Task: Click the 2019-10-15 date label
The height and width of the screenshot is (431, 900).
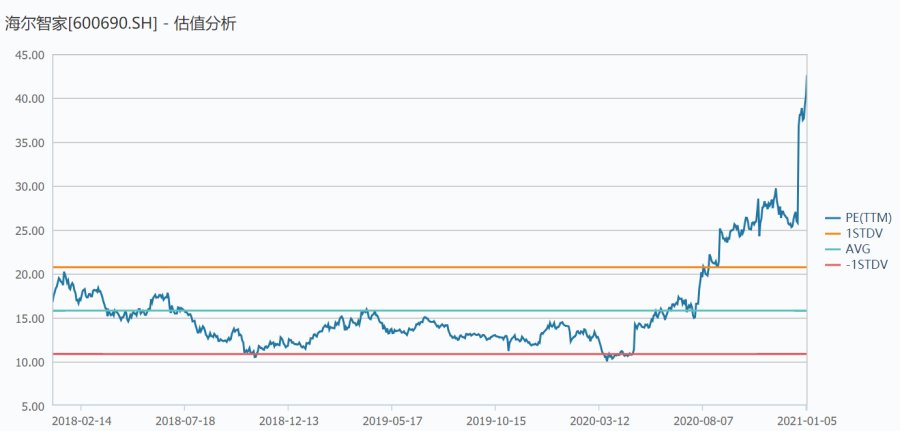Action: pyautogui.click(x=495, y=421)
